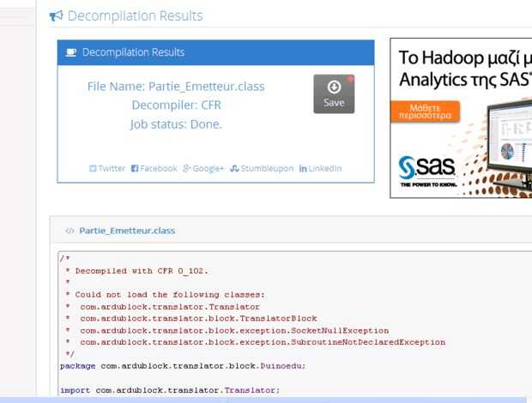Click the Job status: Done. text
532x403 pixels.
pyautogui.click(x=176, y=124)
